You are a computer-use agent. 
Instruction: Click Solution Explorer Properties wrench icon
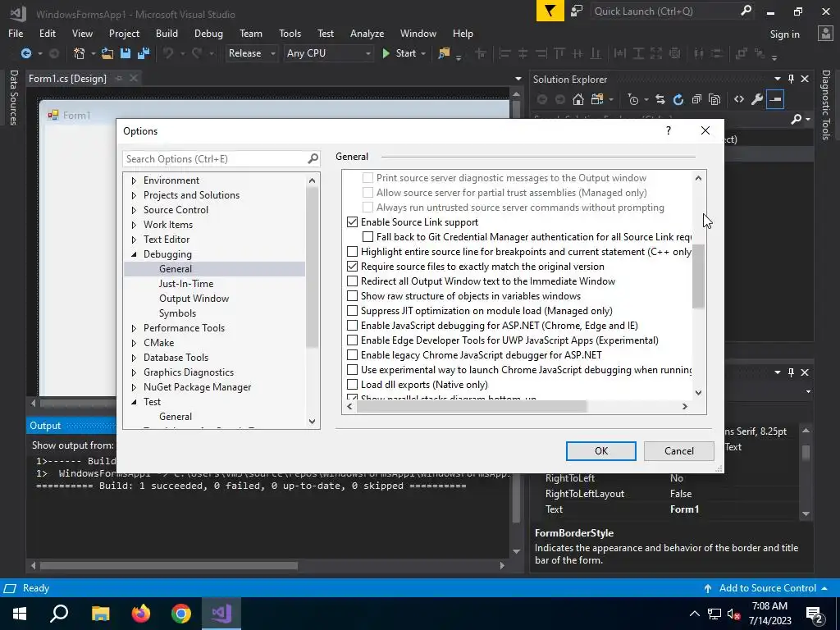click(x=757, y=99)
